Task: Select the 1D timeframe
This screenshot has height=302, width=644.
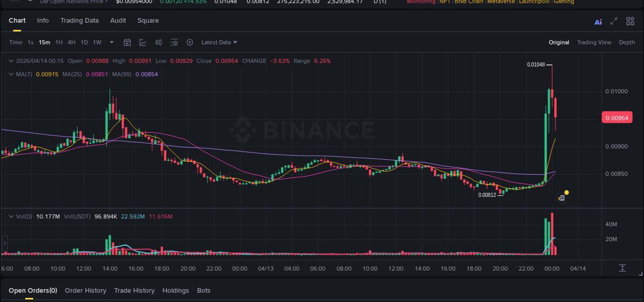Action: (84, 43)
